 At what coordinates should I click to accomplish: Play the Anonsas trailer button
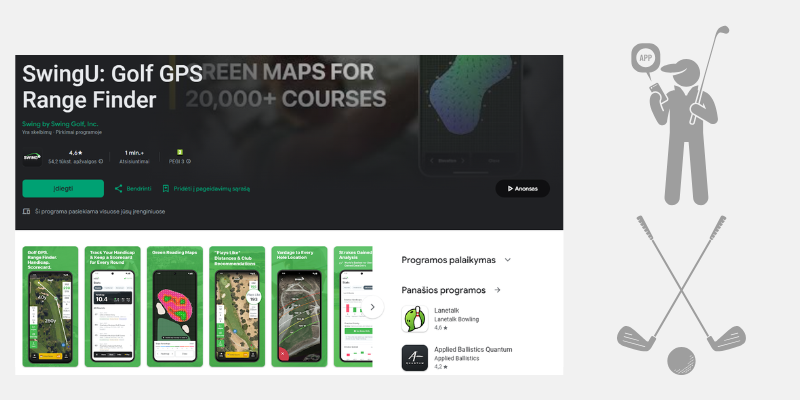pos(522,188)
